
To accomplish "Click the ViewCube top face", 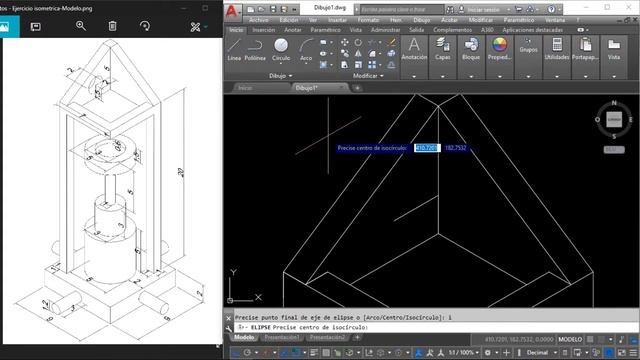I will pyautogui.click(x=614, y=120).
